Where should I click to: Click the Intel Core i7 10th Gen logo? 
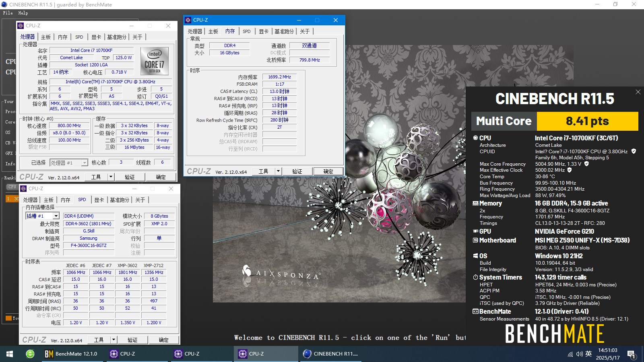pos(155,61)
